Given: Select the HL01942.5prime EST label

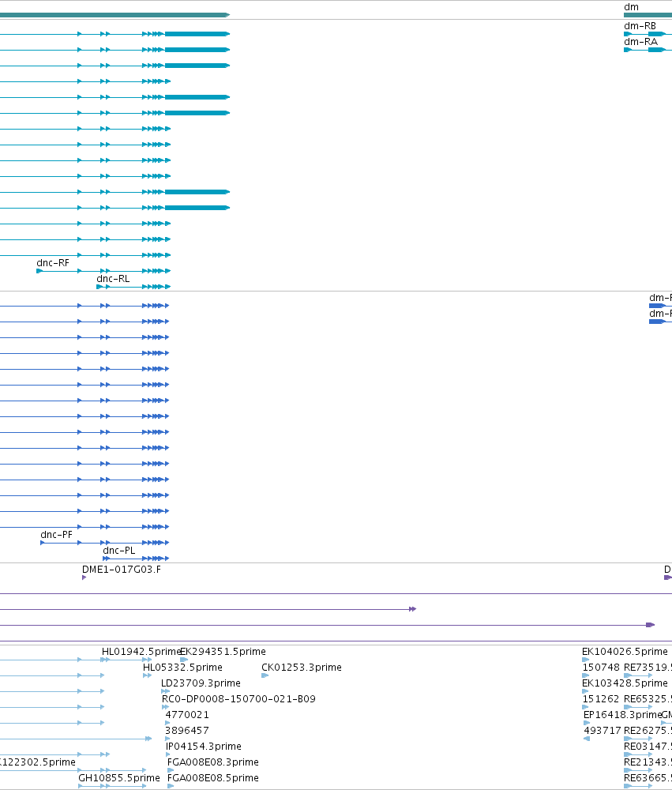Looking at the screenshot, I should (x=141, y=652).
